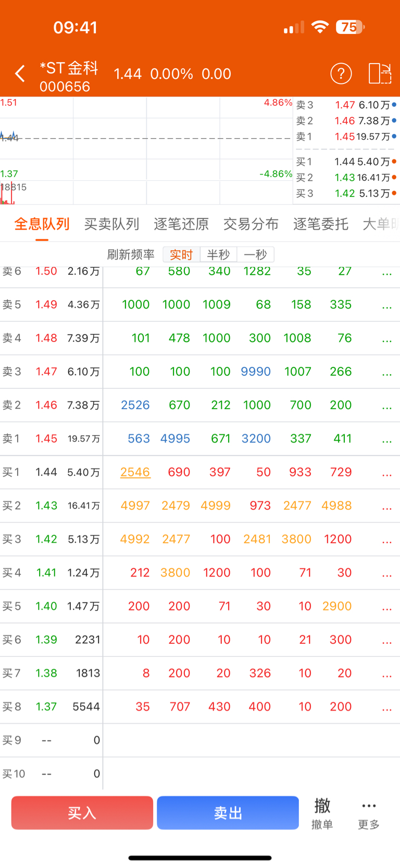Expand more orders in 卖5 row
Screen dimensions: 400x868
(387, 307)
